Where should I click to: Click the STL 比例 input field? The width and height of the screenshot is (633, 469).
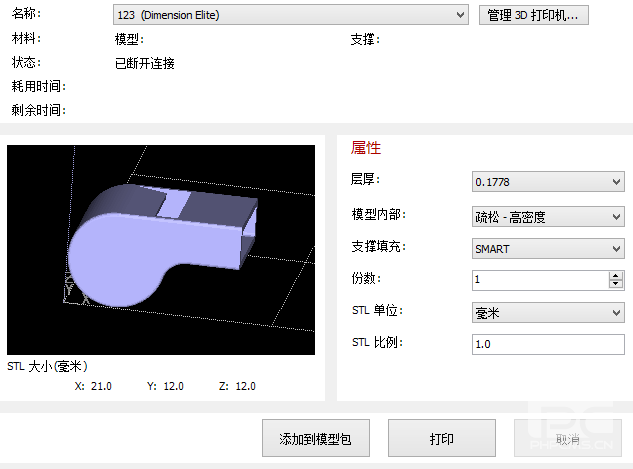coord(547,344)
